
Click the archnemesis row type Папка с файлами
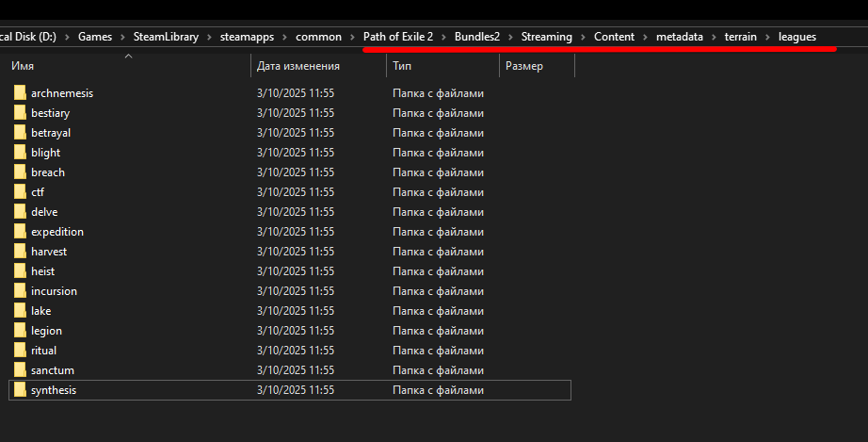(x=438, y=93)
